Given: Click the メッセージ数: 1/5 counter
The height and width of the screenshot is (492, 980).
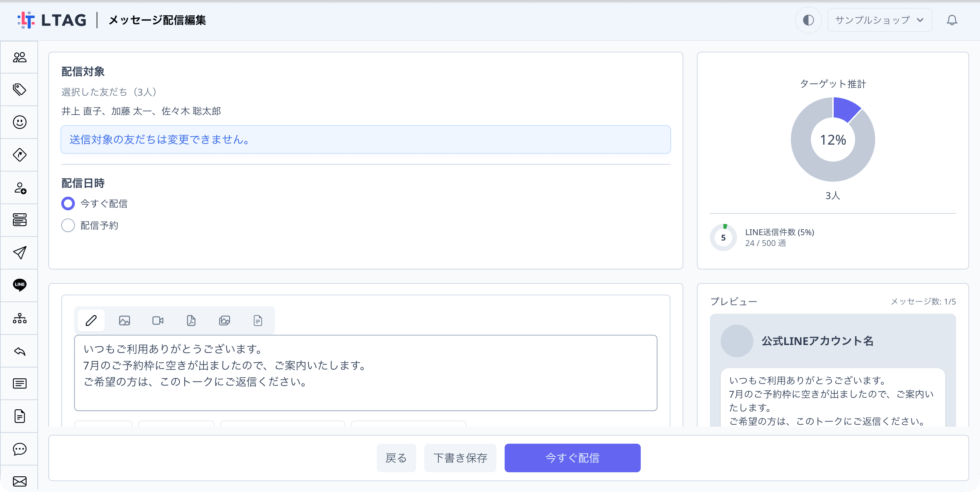Looking at the screenshot, I should [x=923, y=301].
